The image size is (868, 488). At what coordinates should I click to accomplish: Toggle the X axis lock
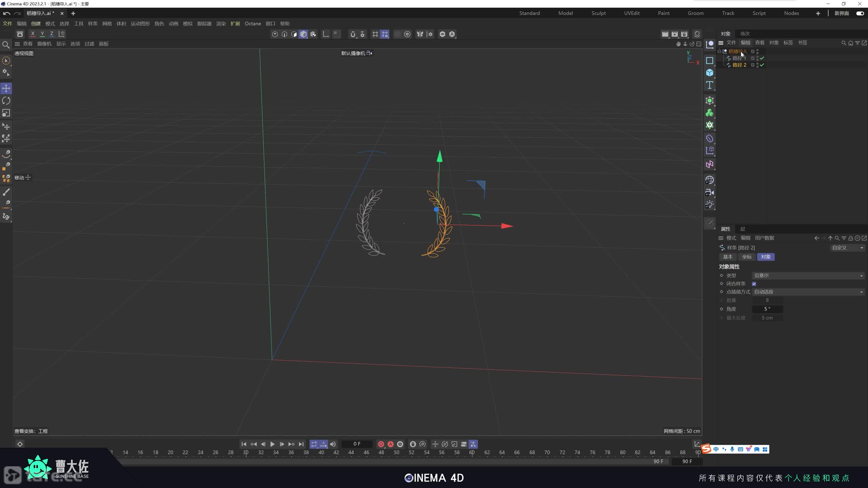33,34
